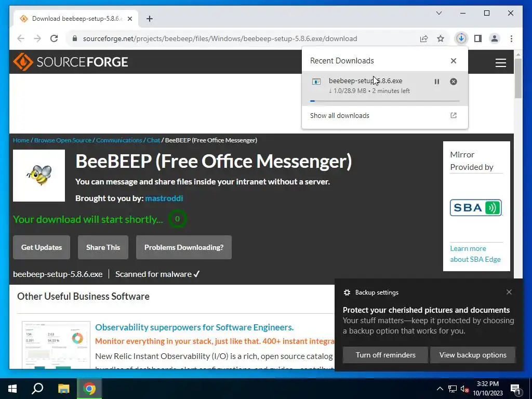Click the SourceForge logo
The height and width of the screenshot is (399, 532).
71,62
